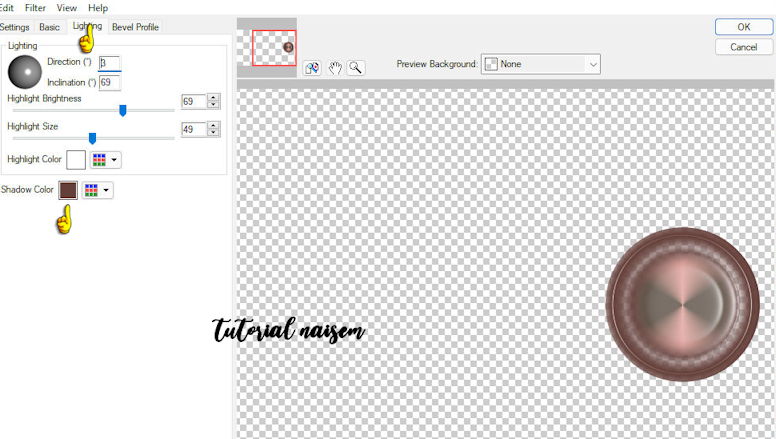Click the Cancel button
The width and height of the screenshot is (776, 439).
pyautogui.click(x=743, y=47)
